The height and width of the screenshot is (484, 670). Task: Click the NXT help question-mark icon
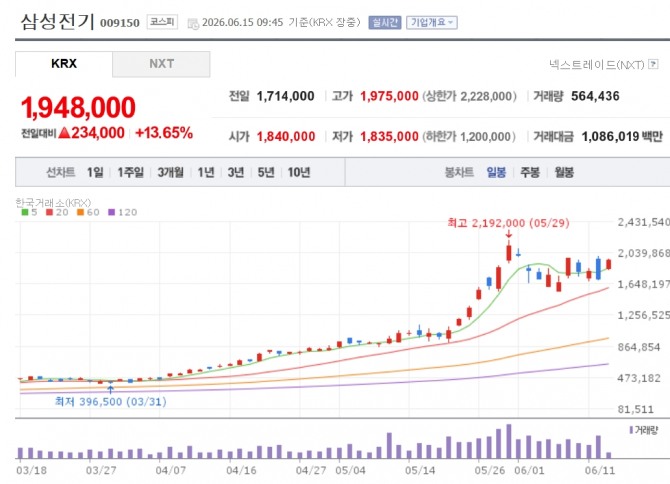tap(653, 65)
